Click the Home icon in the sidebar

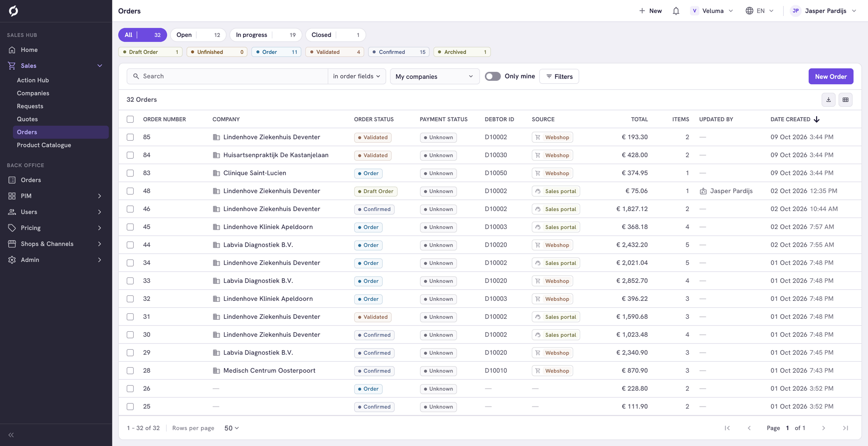coord(12,50)
